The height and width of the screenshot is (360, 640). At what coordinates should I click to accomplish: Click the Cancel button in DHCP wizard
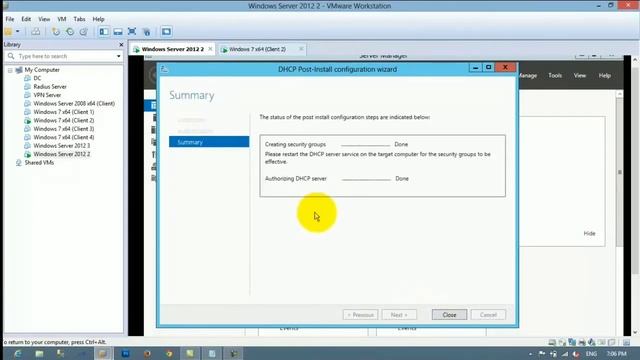point(488,315)
